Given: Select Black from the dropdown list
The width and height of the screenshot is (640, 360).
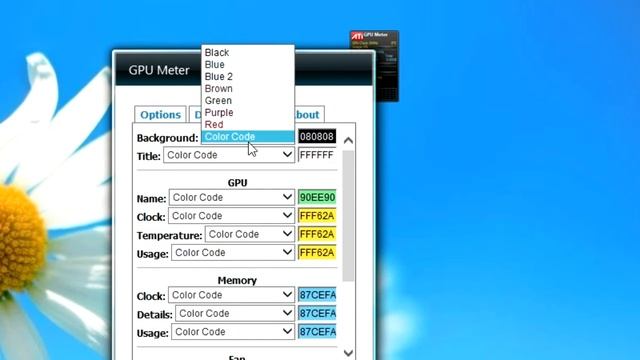Looking at the screenshot, I should point(248,53).
